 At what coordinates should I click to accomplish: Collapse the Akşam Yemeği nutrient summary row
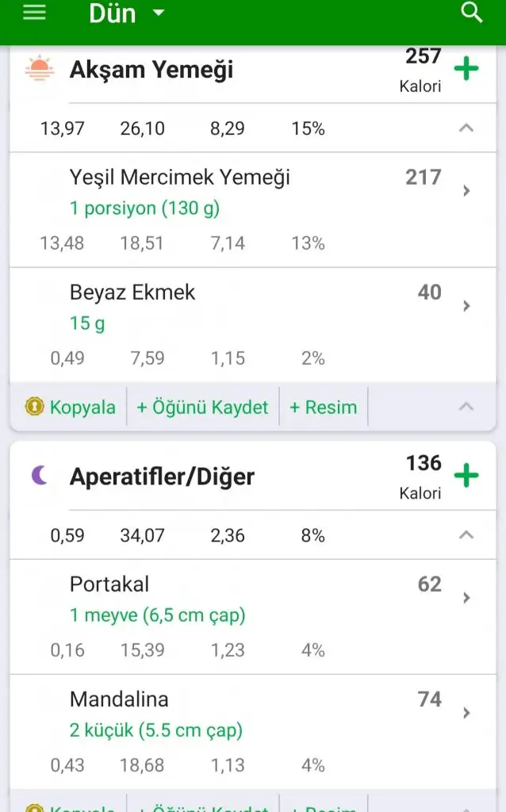[x=466, y=128]
